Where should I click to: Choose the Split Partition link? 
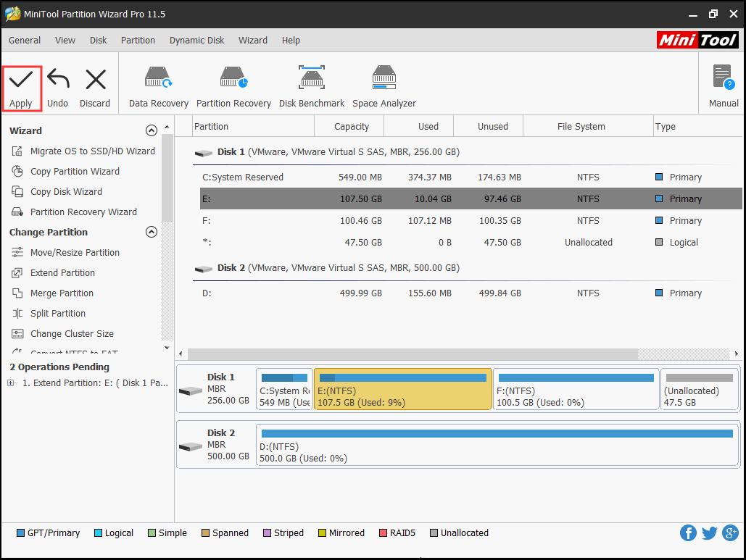[x=58, y=314]
